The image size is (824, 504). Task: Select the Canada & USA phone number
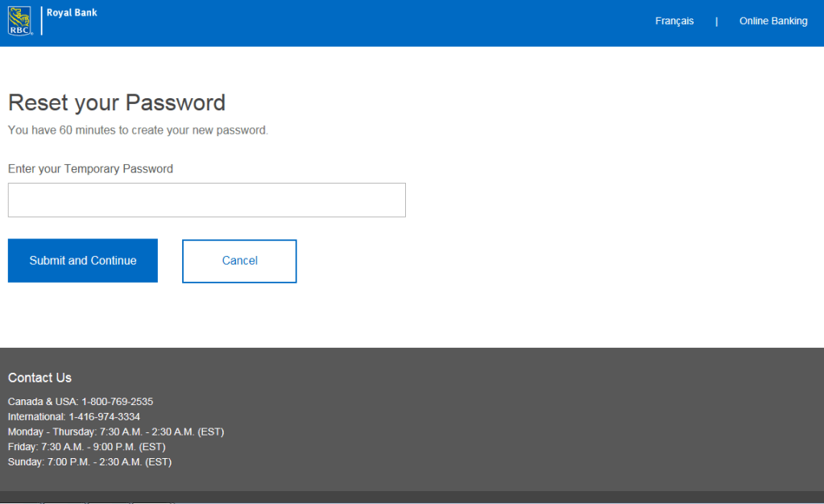[117, 402]
